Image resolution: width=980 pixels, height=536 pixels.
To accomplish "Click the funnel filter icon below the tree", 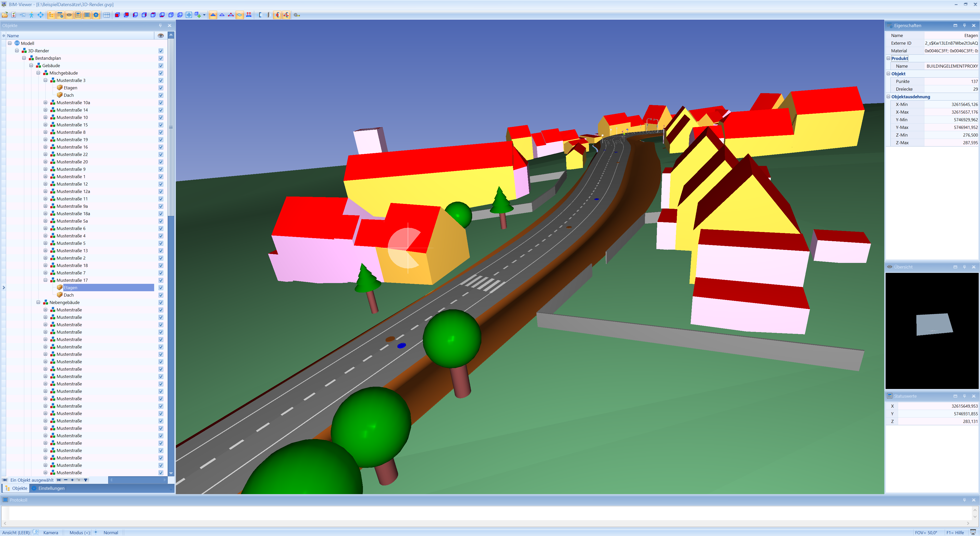I will point(85,480).
